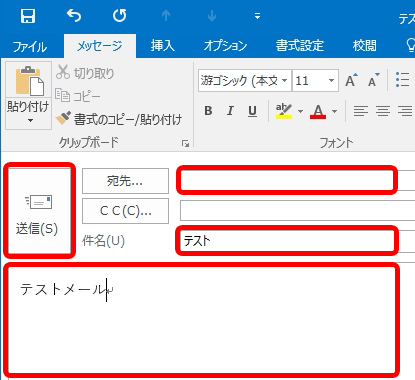The height and width of the screenshot is (380, 415).
Task: Click the bullet list icon
Action: point(402,80)
